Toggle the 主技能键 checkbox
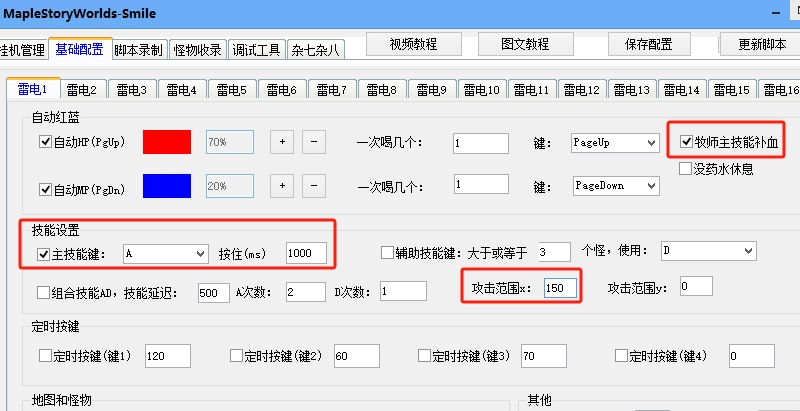 tap(44, 254)
